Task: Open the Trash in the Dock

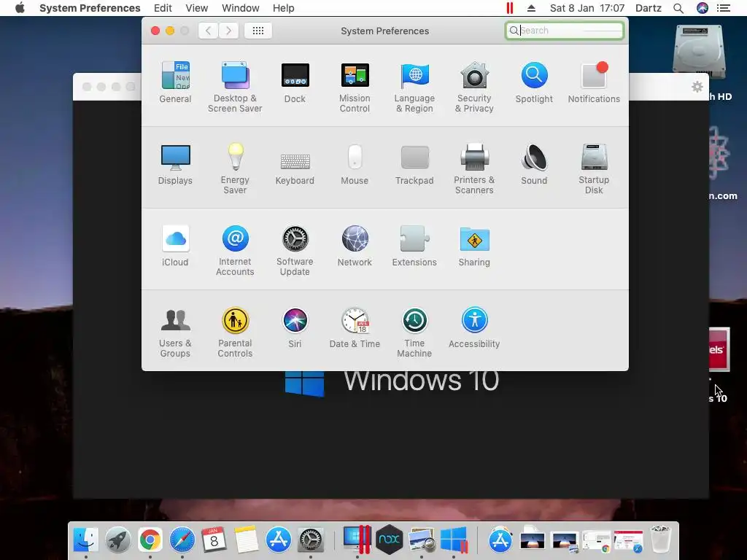Action: [661, 540]
